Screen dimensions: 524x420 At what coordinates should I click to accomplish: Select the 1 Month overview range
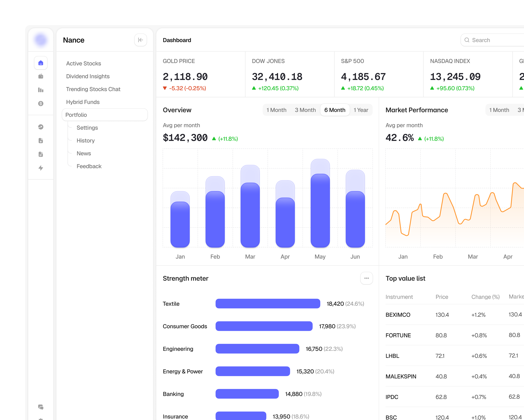(276, 110)
